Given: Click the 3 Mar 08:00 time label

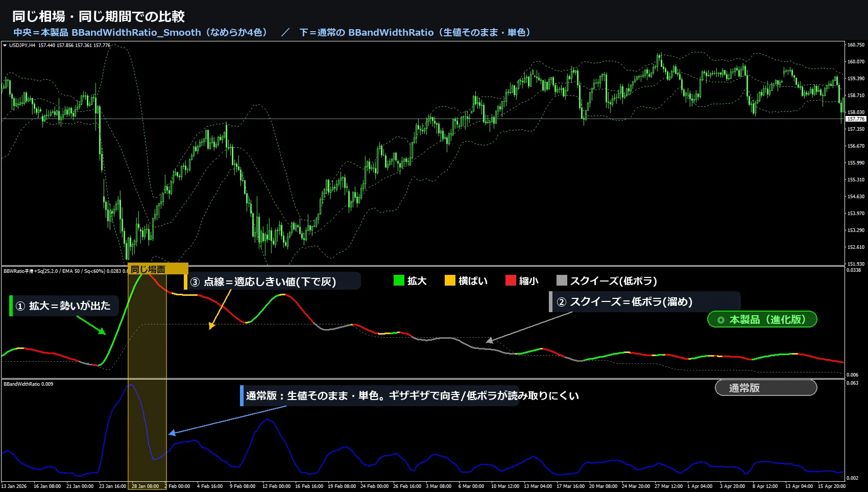Looking at the screenshot, I should coord(439,486).
